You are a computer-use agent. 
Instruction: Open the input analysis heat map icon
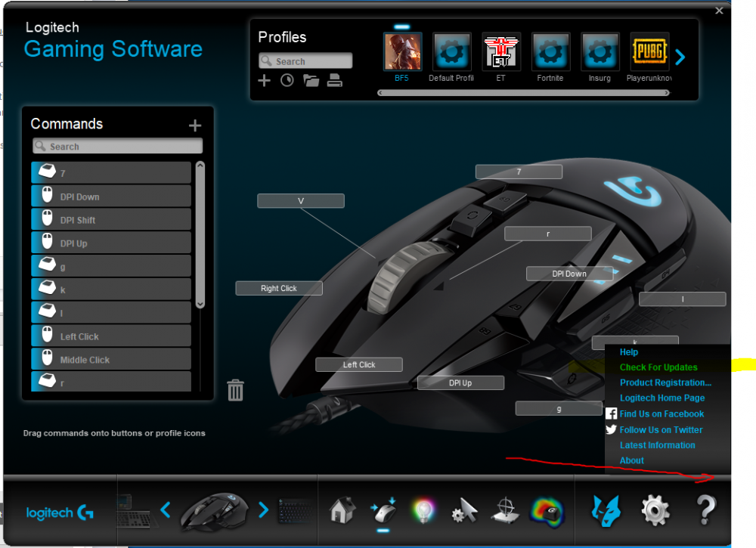coord(547,512)
